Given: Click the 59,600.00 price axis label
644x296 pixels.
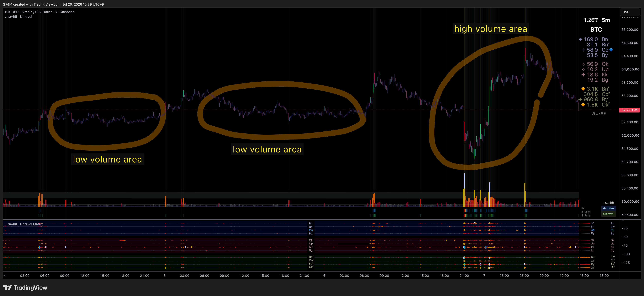Looking at the screenshot, I should [x=630, y=215].
